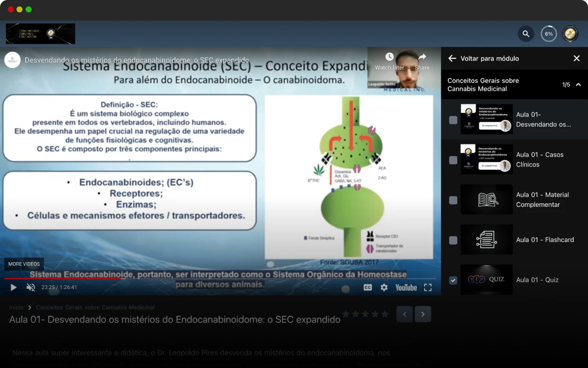Open the user profile avatar
This screenshot has width=588, height=368.
point(570,33)
